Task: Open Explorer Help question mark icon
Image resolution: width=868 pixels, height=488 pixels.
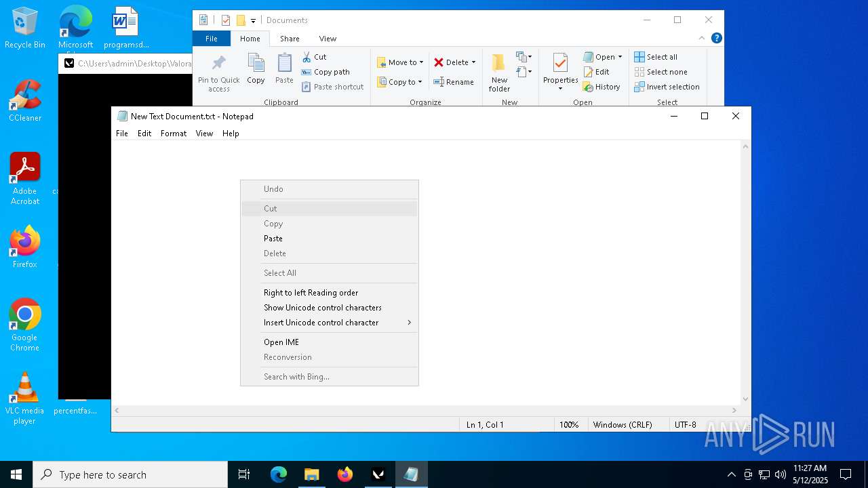Action: click(x=716, y=38)
